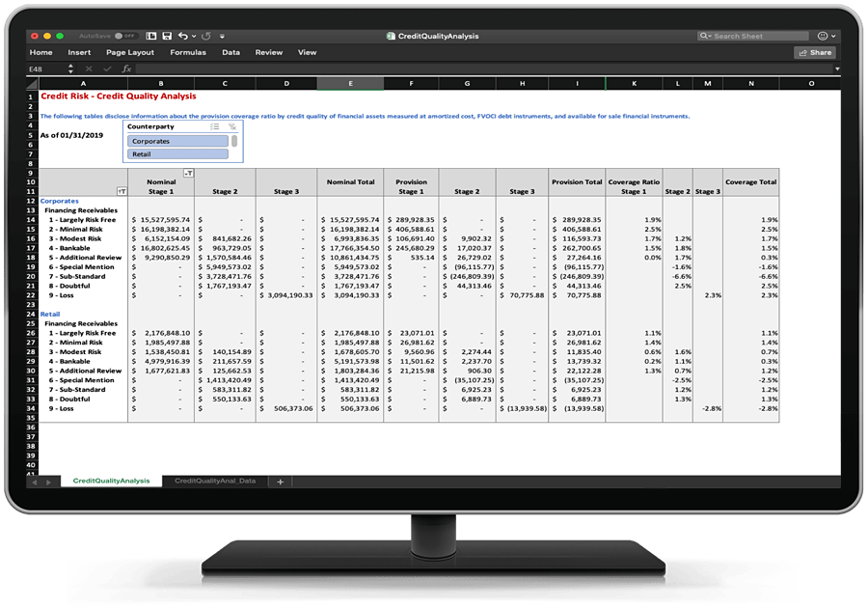
Task: Click the cancel entry X icon
Action: 89,69
